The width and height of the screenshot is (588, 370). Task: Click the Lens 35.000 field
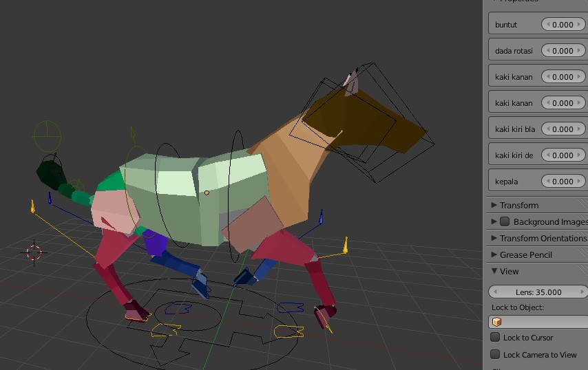[x=538, y=292]
